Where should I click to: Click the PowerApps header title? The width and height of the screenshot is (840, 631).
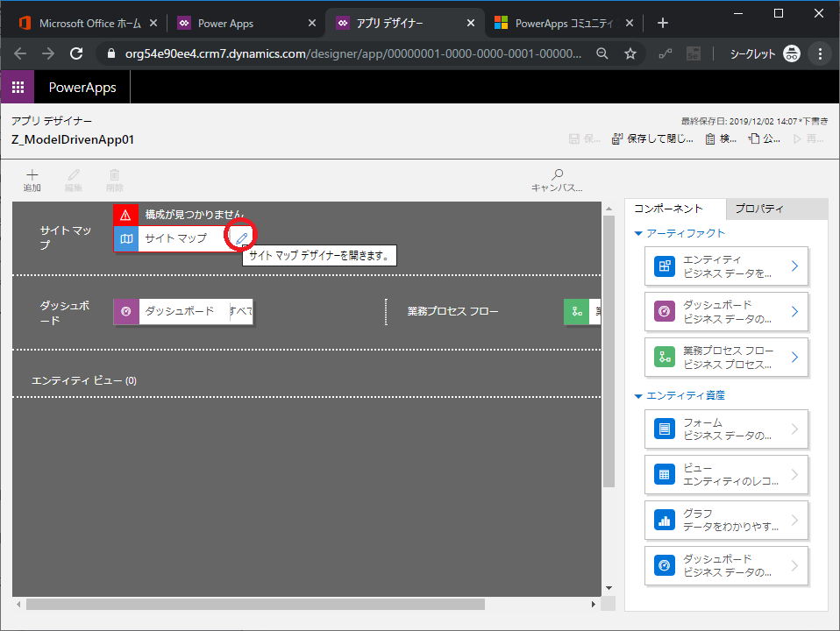pyautogui.click(x=82, y=88)
